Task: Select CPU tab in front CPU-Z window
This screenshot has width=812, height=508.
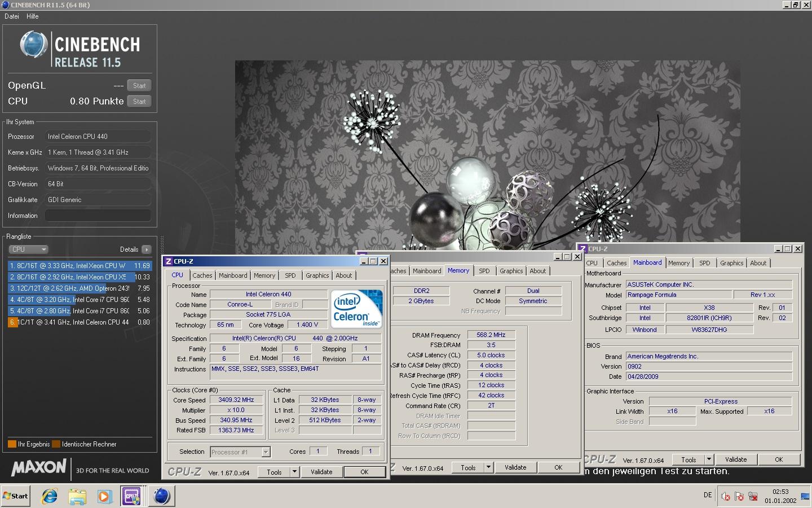Action: click(x=178, y=275)
